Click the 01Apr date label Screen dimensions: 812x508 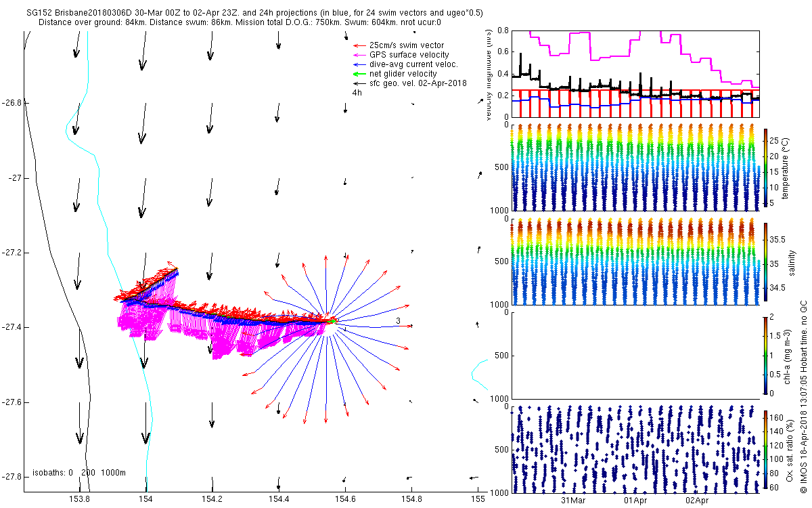[637, 501]
